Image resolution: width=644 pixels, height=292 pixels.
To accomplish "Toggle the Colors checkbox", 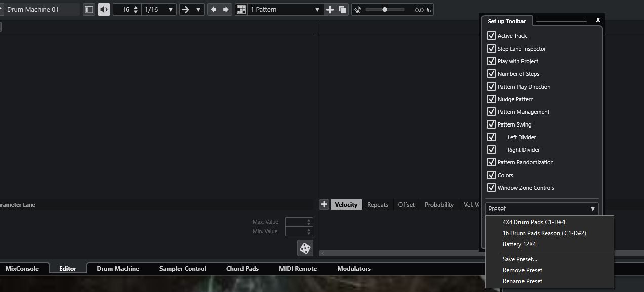I will pos(491,175).
